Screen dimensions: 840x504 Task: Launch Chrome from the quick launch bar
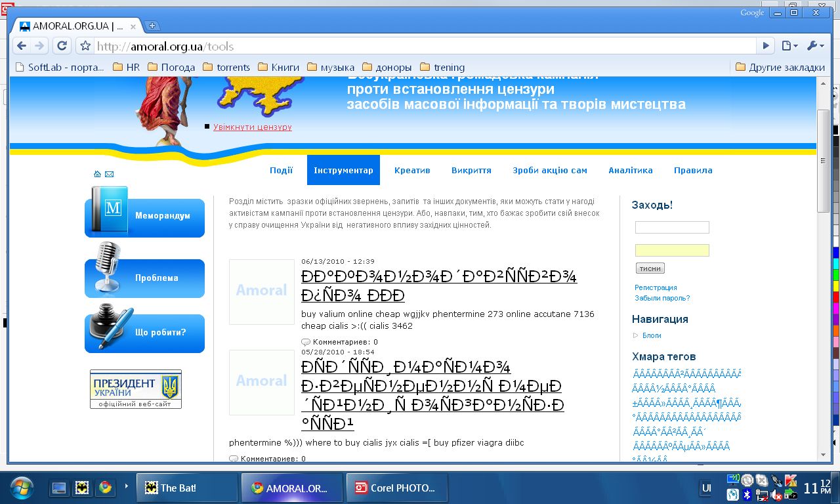pyautogui.click(x=104, y=488)
